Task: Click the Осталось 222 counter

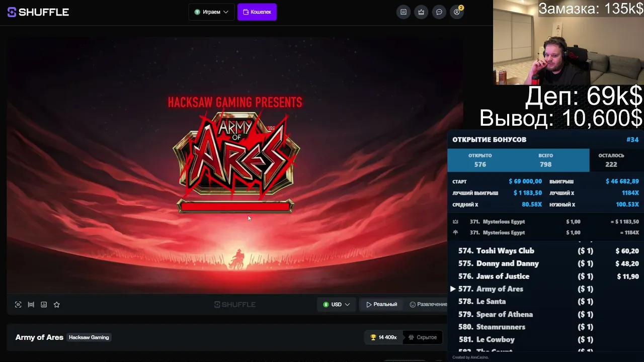Action: tap(611, 160)
